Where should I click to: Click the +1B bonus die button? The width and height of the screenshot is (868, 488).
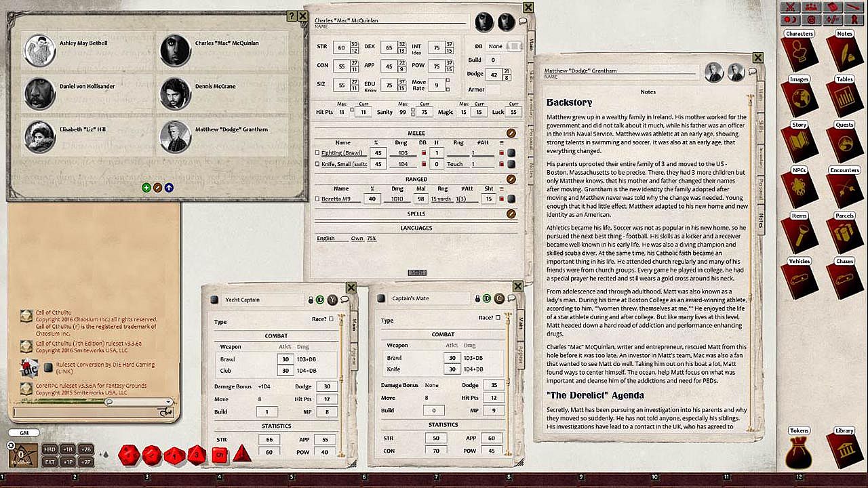(x=68, y=449)
